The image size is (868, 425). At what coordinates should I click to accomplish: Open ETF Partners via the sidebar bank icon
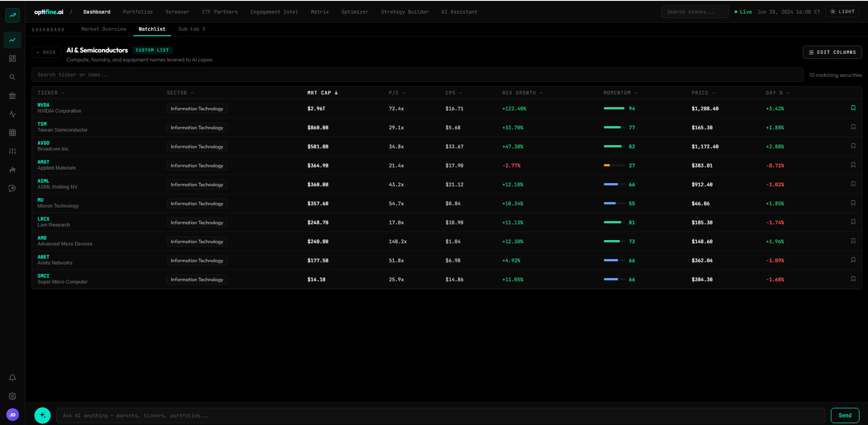13,95
